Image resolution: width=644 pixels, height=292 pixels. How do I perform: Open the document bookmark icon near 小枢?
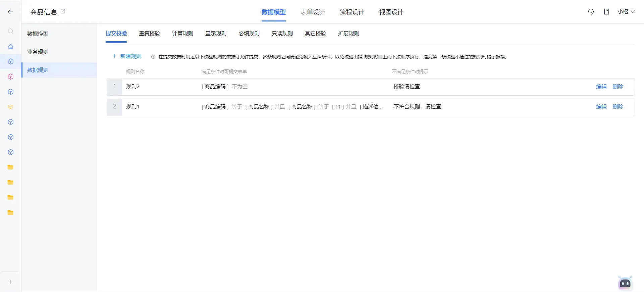click(606, 12)
